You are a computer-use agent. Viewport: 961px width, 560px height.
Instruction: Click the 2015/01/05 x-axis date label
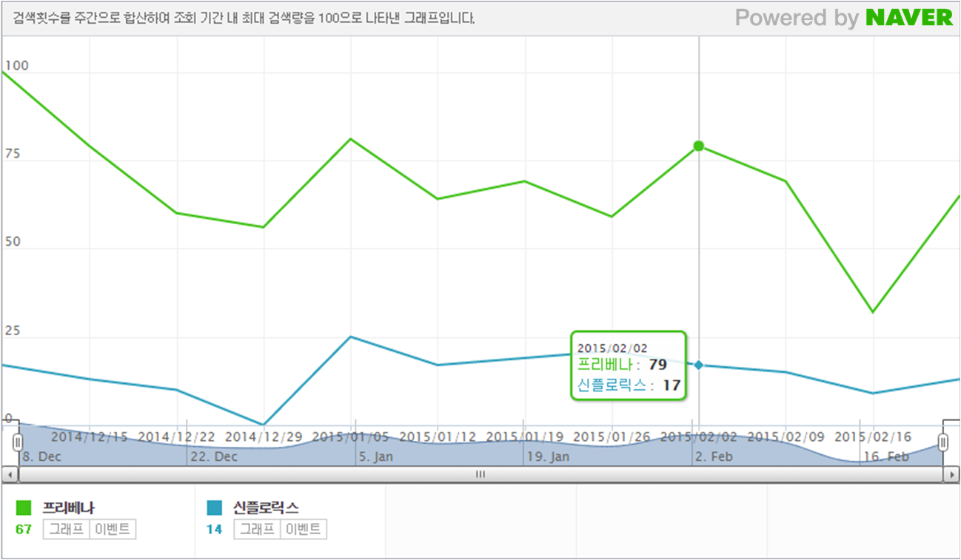(351, 436)
